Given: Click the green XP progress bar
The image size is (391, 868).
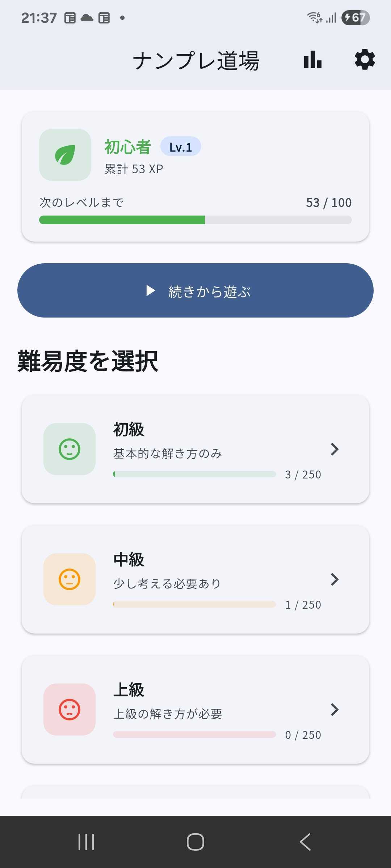Looking at the screenshot, I should (x=195, y=220).
